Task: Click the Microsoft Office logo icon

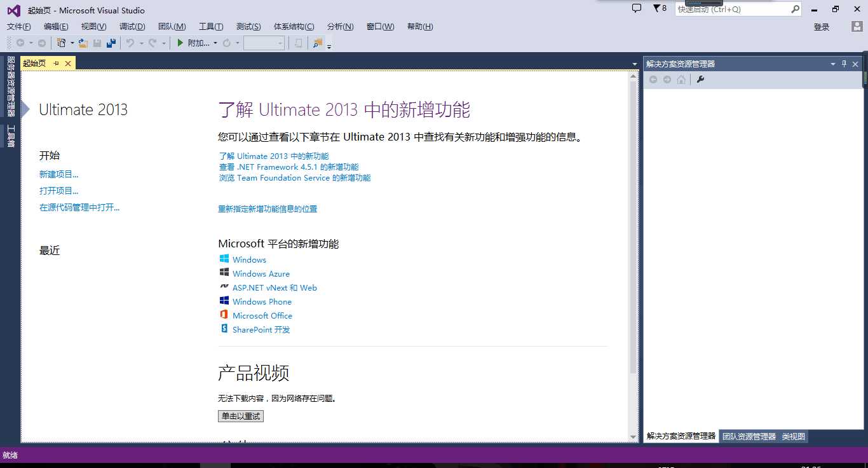Action: pos(224,315)
